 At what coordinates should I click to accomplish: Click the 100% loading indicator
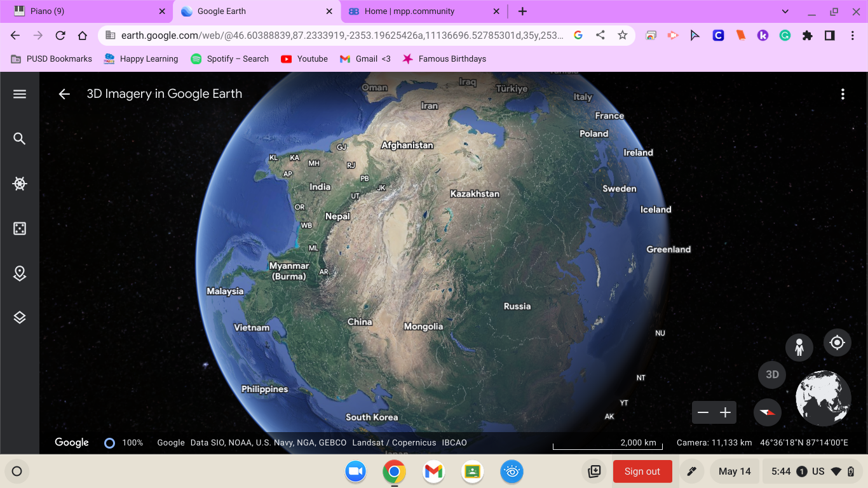click(x=124, y=443)
